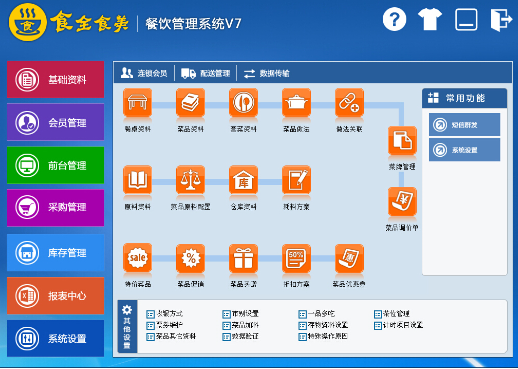This screenshot has width=518, height=369.
Task: Click the 食全食美 bowl logo
Action: (28, 22)
